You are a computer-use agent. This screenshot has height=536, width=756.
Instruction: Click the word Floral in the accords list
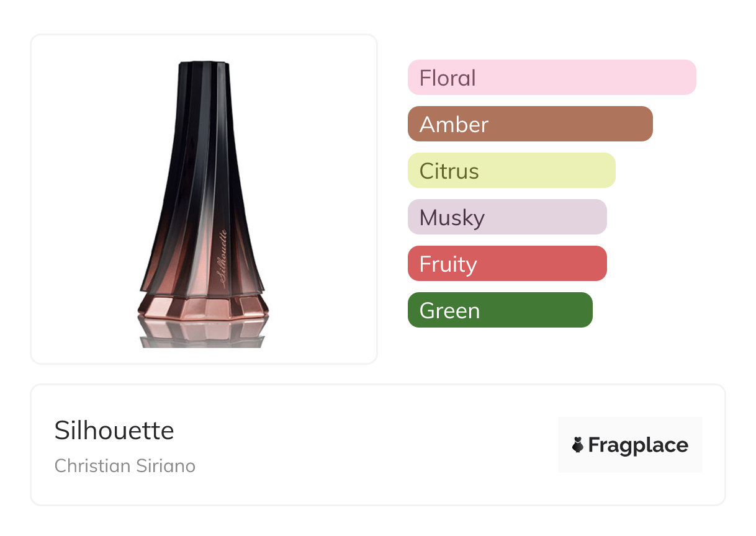click(x=448, y=78)
